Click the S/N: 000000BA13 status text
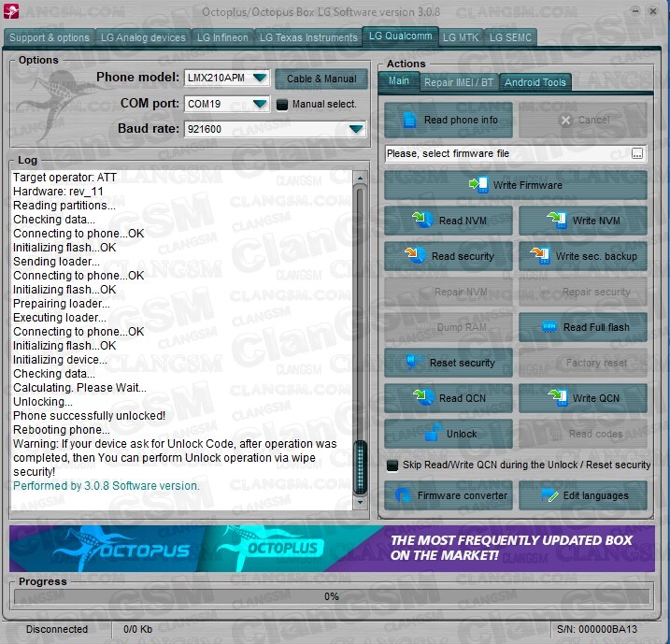Viewport: 670px width, 644px height. tap(597, 629)
